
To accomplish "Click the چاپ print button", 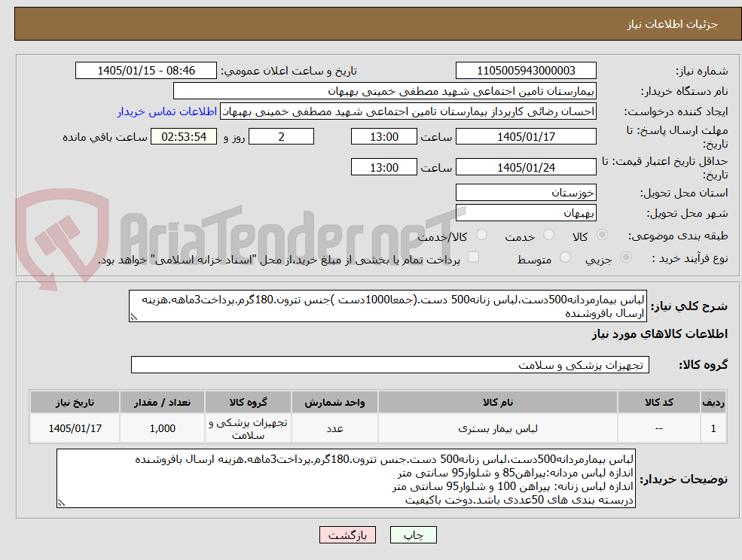I will coord(413,535).
